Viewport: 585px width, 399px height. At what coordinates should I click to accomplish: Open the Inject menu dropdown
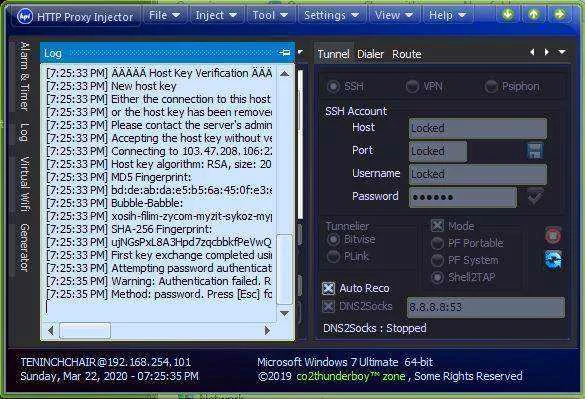pos(216,15)
